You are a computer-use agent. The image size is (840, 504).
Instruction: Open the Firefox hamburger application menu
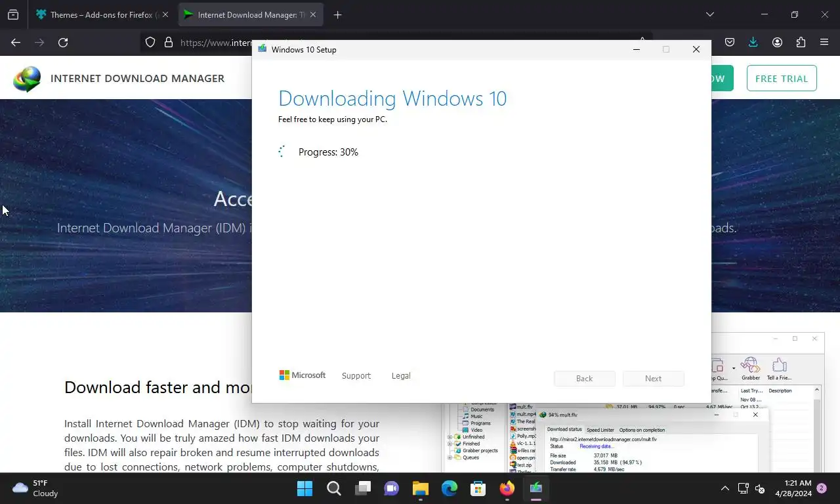click(824, 43)
